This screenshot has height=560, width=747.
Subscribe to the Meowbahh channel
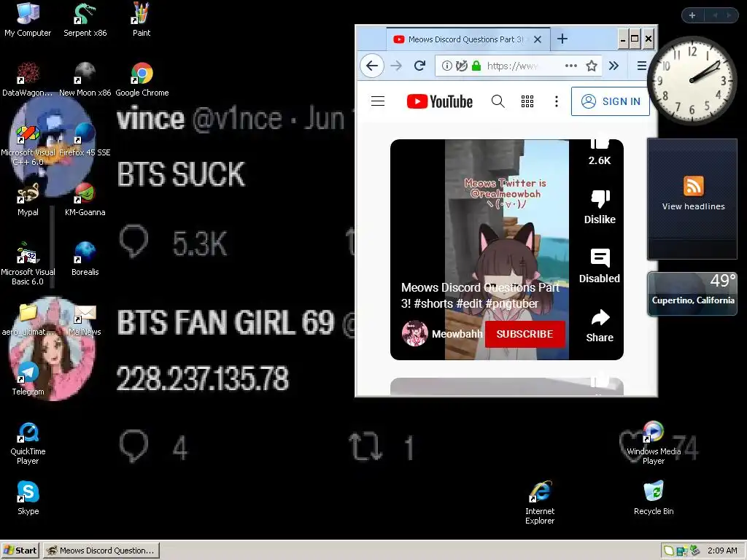[525, 334]
